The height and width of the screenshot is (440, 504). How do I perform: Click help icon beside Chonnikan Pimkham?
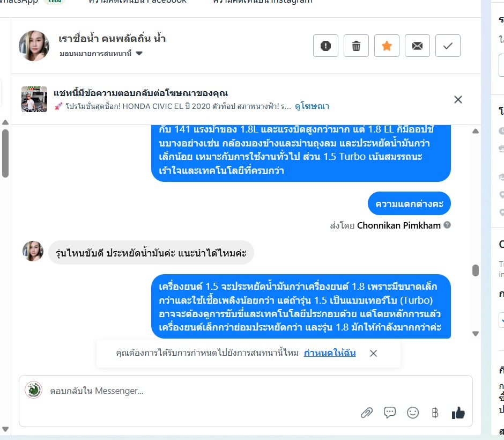click(x=447, y=225)
